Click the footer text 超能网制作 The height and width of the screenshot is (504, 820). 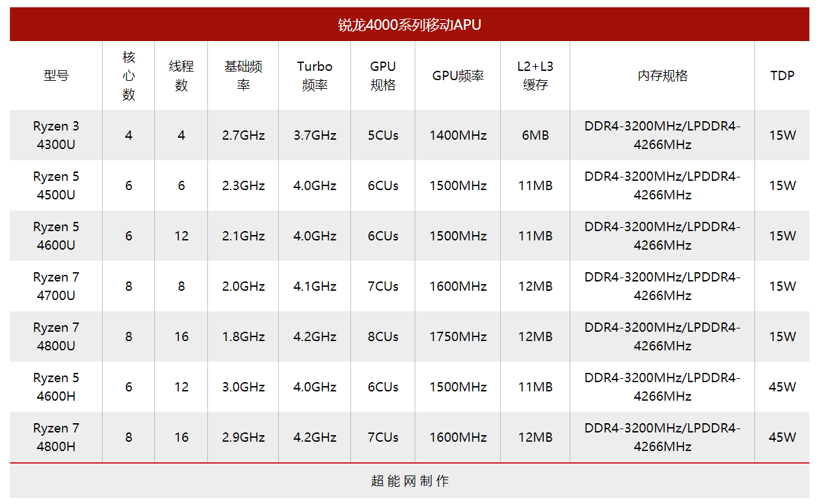(410, 481)
